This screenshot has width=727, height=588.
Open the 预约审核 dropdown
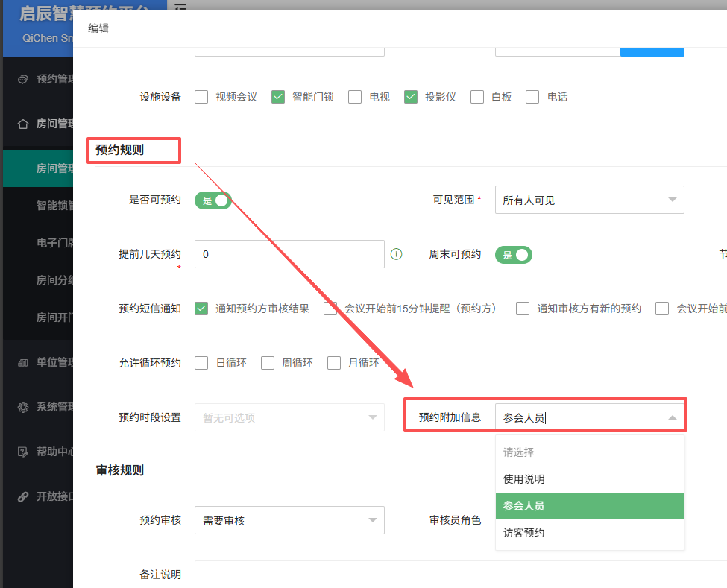289,520
